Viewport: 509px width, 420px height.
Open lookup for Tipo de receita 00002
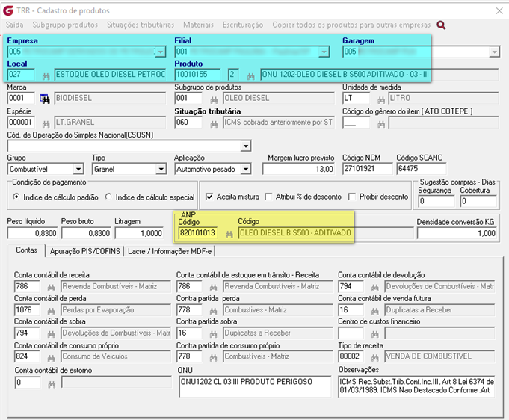pyautogui.click(x=375, y=358)
